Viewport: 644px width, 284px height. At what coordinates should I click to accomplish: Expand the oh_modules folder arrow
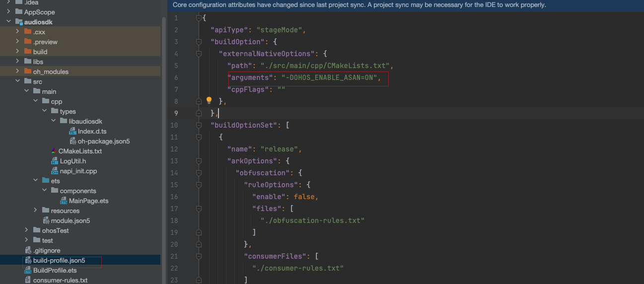point(17,71)
